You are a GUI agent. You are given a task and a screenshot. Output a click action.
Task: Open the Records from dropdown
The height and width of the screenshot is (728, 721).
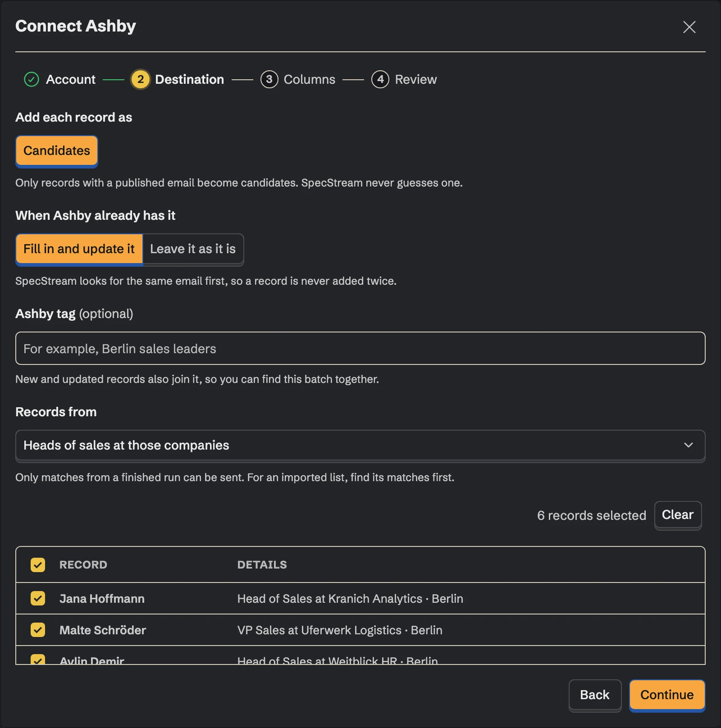click(x=360, y=445)
